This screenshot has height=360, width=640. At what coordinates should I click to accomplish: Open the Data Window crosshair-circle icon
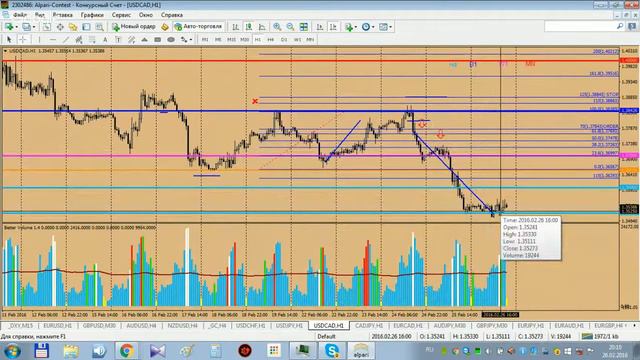60,27
